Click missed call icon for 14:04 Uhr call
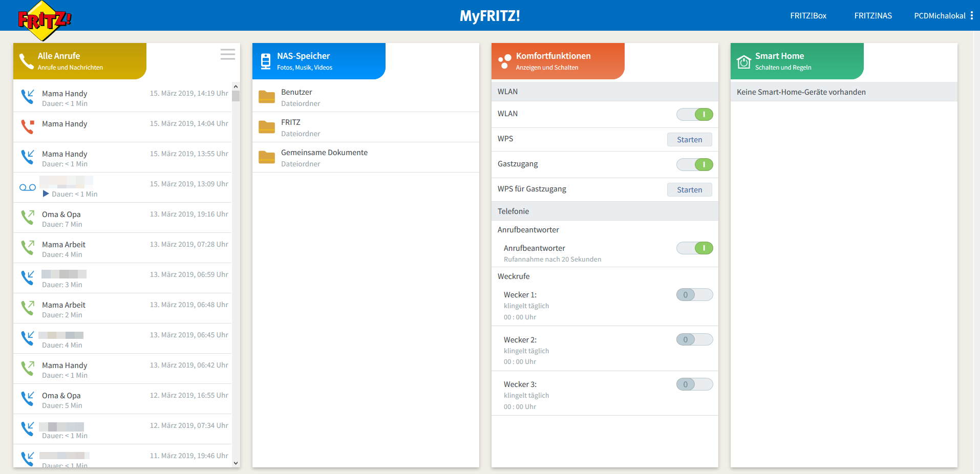 (x=28, y=126)
